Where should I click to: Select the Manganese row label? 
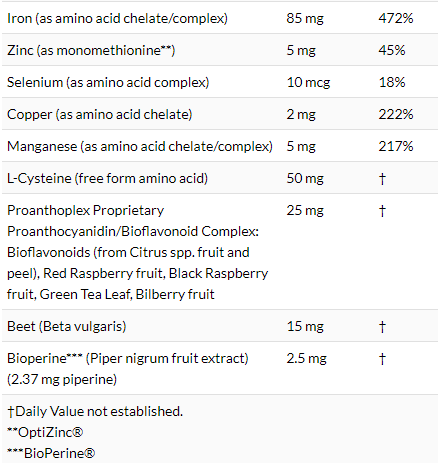pyautogui.click(x=140, y=146)
